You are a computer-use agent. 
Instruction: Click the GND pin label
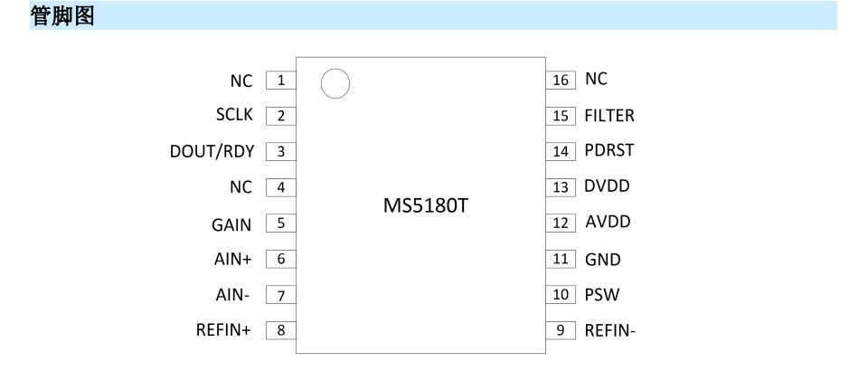coord(603,259)
